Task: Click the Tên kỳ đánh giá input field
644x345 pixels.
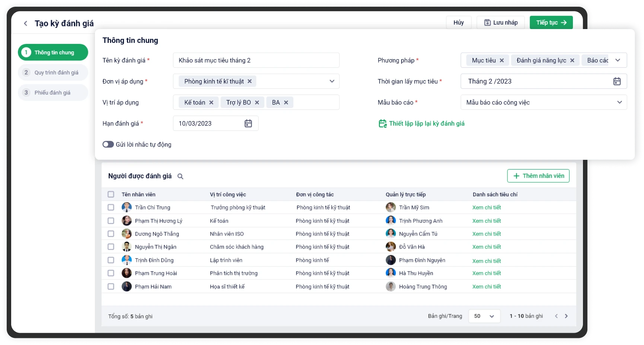Action: tap(256, 60)
